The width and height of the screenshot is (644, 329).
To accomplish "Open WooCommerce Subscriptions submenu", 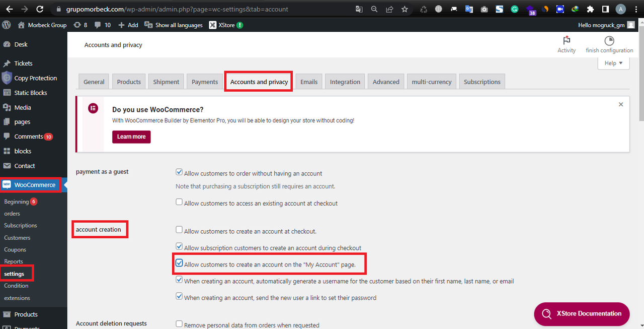I will click(21, 225).
